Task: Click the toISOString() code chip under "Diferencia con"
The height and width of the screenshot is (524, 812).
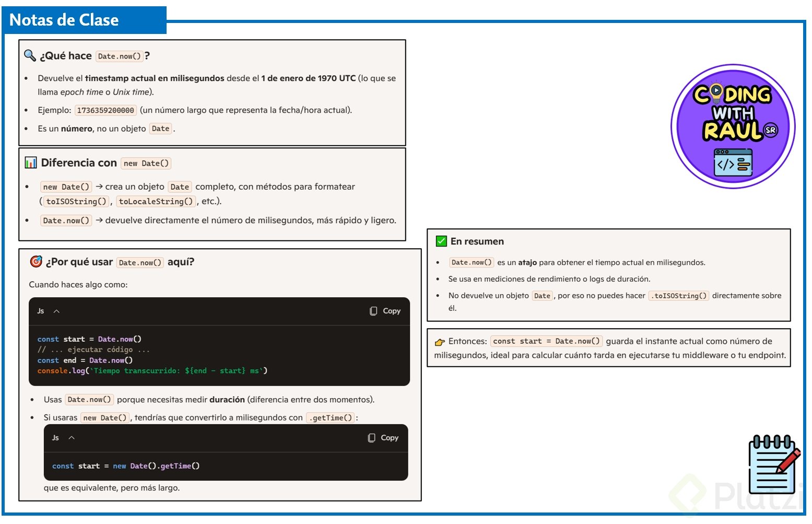Action: [x=76, y=202]
